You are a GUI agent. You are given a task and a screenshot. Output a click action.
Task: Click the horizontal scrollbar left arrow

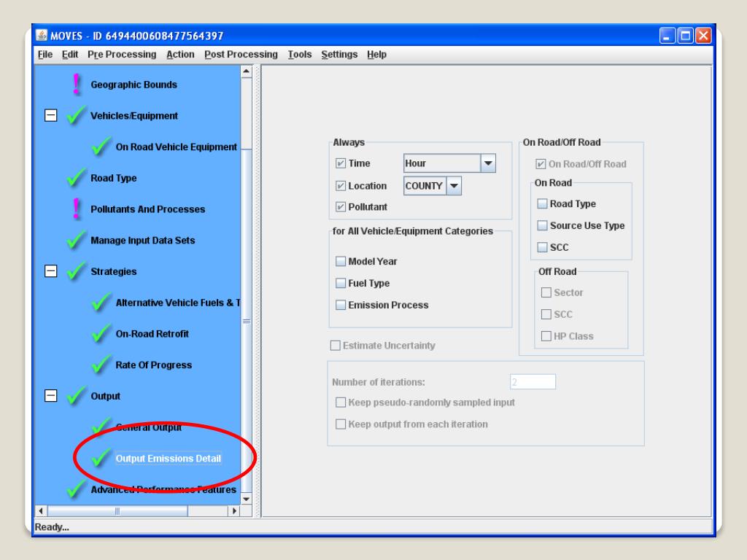41,511
